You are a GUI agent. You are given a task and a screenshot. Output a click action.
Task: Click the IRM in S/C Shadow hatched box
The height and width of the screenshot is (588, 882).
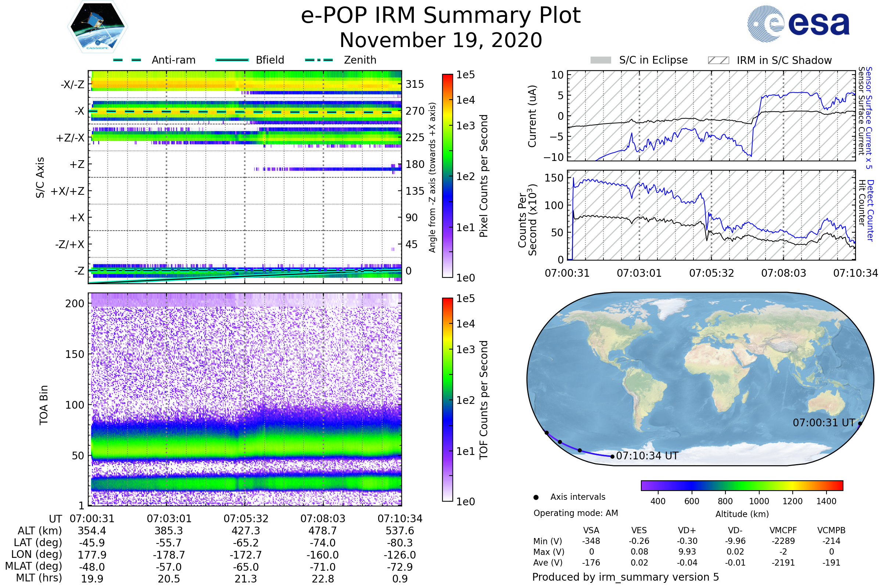coord(718,60)
